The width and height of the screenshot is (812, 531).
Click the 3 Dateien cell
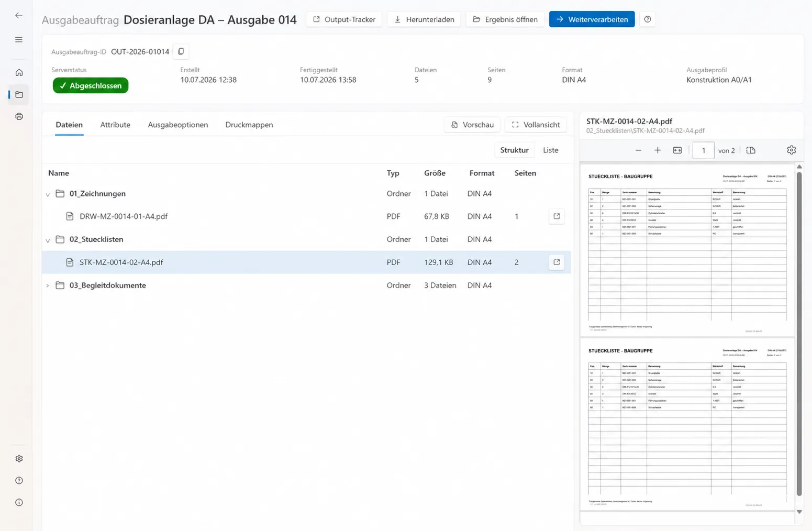tap(440, 285)
